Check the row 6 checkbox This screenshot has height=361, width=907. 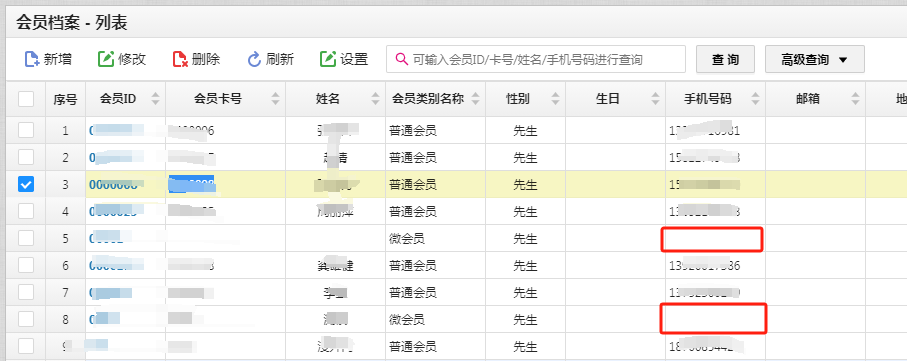[26, 265]
